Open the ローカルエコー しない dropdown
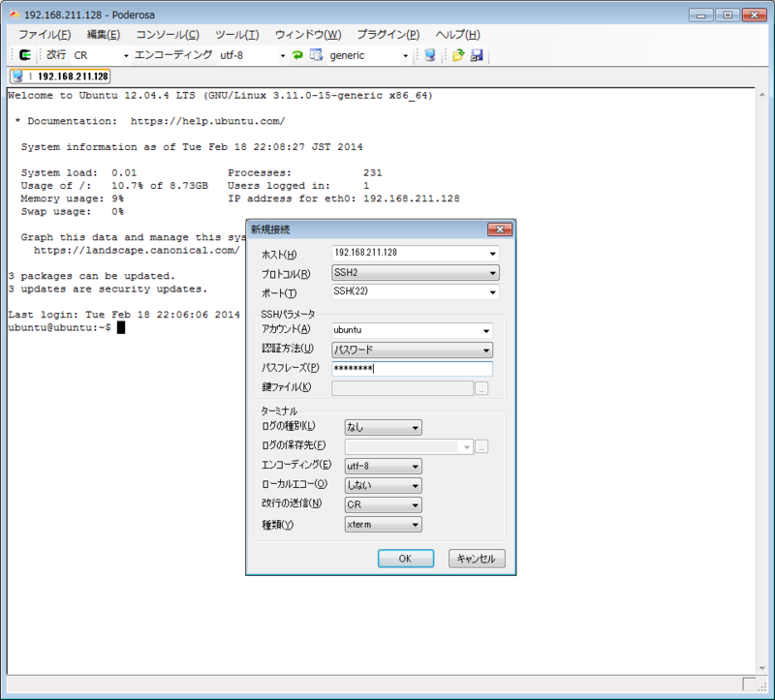This screenshot has height=700, width=775. click(416, 486)
